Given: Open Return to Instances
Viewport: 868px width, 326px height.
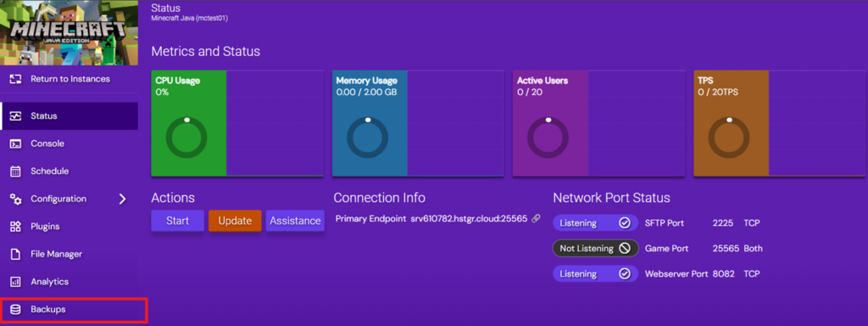Looking at the screenshot, I should pyautogui.click(x=70, y=79).
